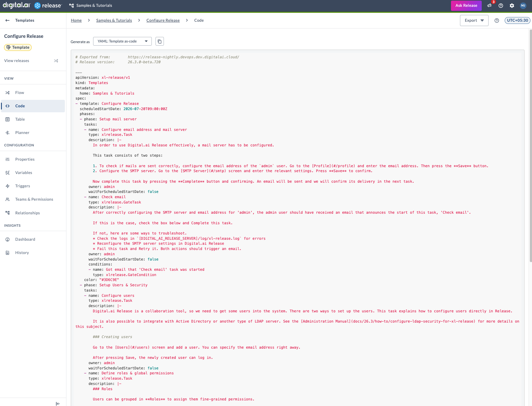This screenshot has width=532, height=406.
Task: Select the Code menu item
Action: 33,106
